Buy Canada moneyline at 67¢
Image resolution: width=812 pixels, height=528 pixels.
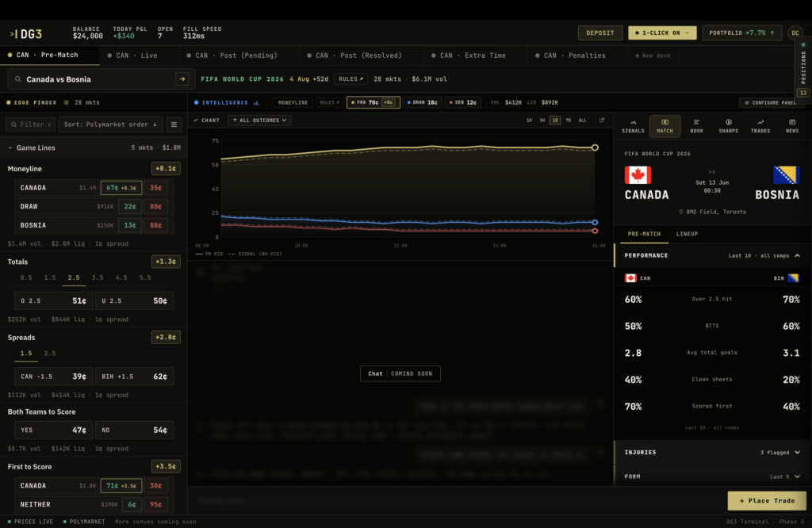[121, 188]
